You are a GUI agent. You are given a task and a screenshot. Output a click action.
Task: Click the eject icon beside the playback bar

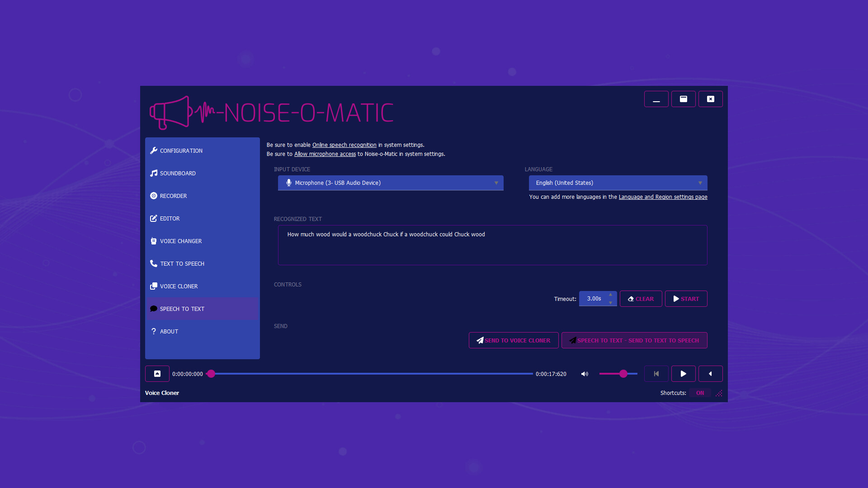157,374
